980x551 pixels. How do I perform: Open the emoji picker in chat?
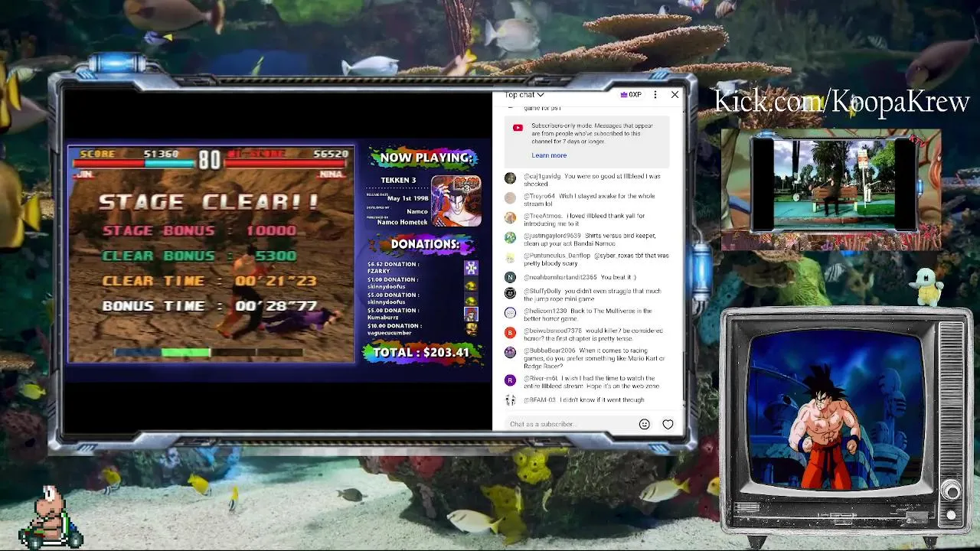pos(644,424)
